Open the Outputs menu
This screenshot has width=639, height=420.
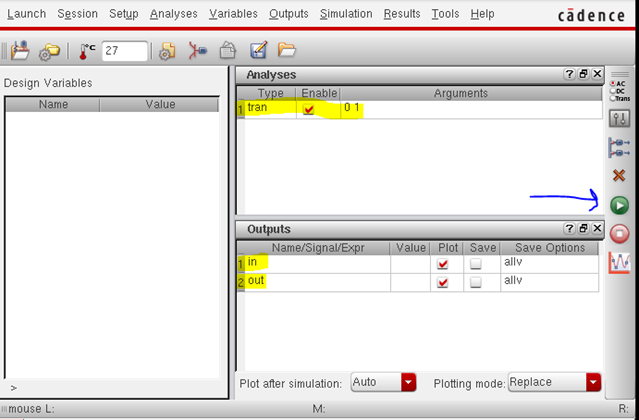(289, 14)
